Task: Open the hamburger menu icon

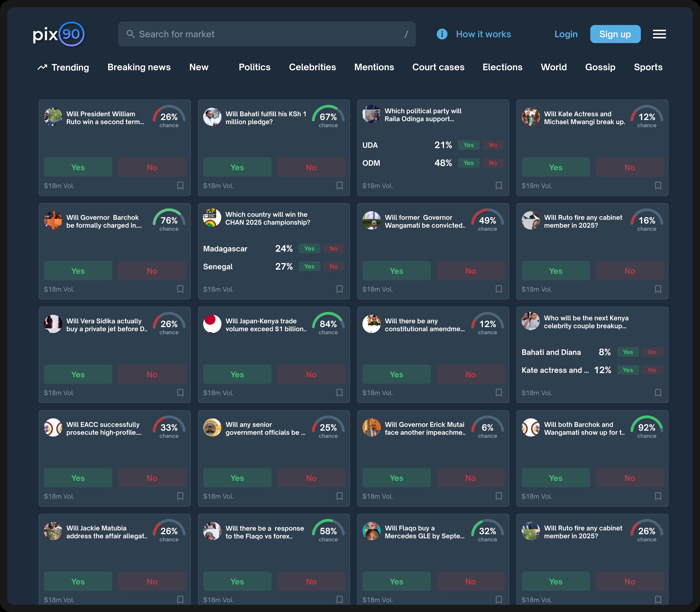Action: 659,34
